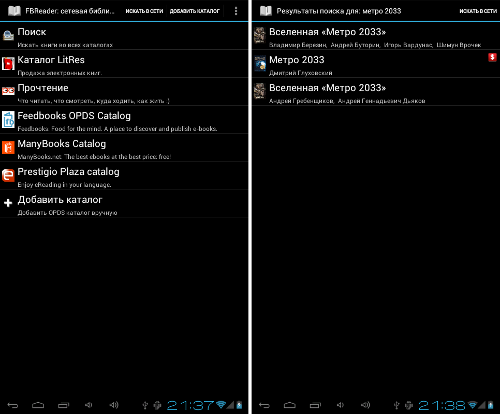Click FBReader: сетевая библи... title text
The width and height of the screenshot is (500, 414).
pos(70,11)
